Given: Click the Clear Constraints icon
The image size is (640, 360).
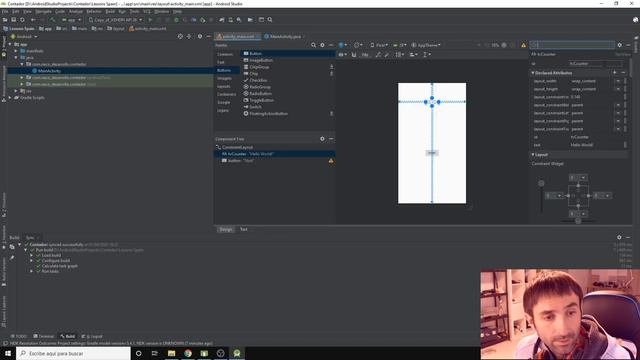Looking at the screenshot, I should point(378,55).
